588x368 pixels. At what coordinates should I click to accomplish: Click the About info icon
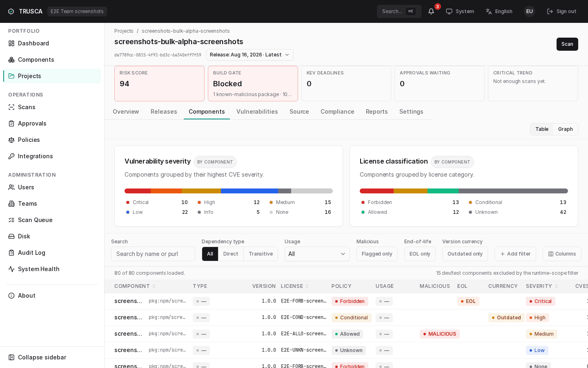click(x=11, y=296)
